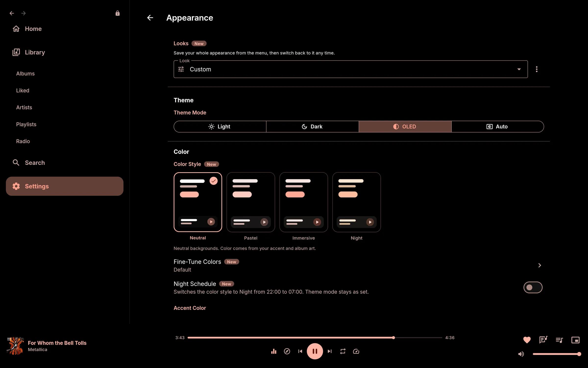This screenshot has width=588, height=368.
Task: Open the Look three-dot options menu
Action: click(x=537, y=69)
